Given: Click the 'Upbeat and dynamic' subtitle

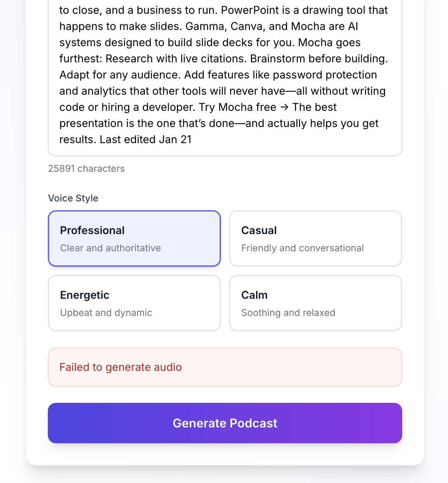Looking at the screenshot, I should 106,313.
